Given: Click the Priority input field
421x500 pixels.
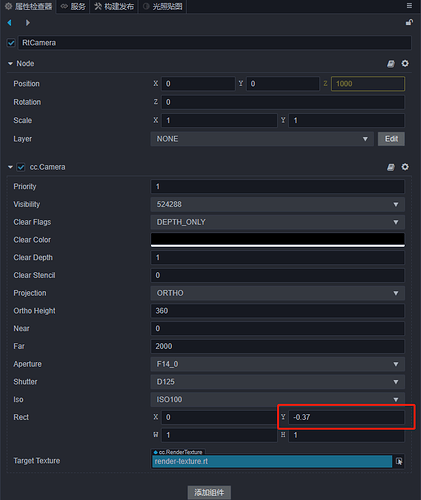Looking at the screenshot, I should 278,187.
